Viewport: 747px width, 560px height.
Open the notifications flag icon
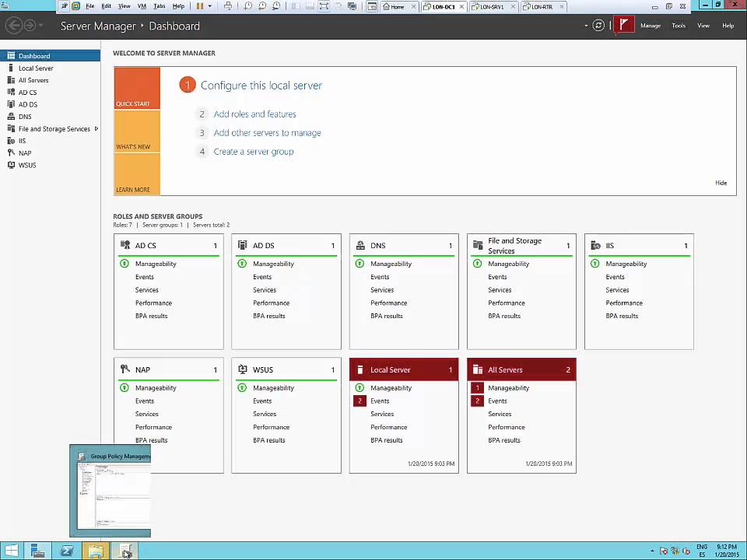[623, 25]
